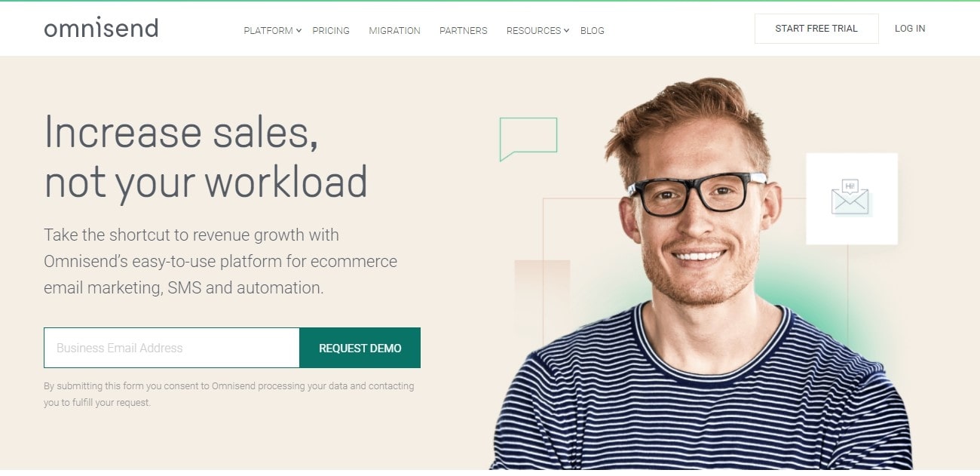This screenshot has height=476, width=980.
Task: Click the omnisend logo
Action: [x=101, y=29]
